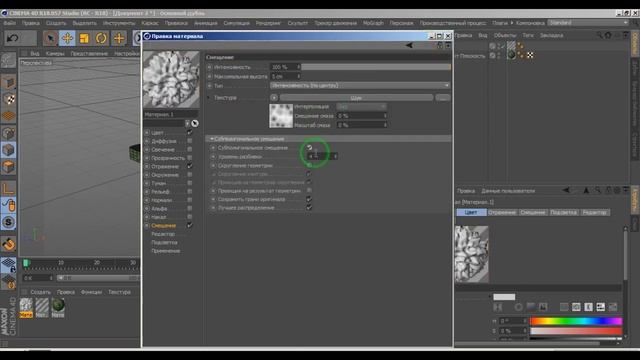640x360 pixels.
Task: Toggle Лучшее распределение checkbox
Action: [309, 208]
